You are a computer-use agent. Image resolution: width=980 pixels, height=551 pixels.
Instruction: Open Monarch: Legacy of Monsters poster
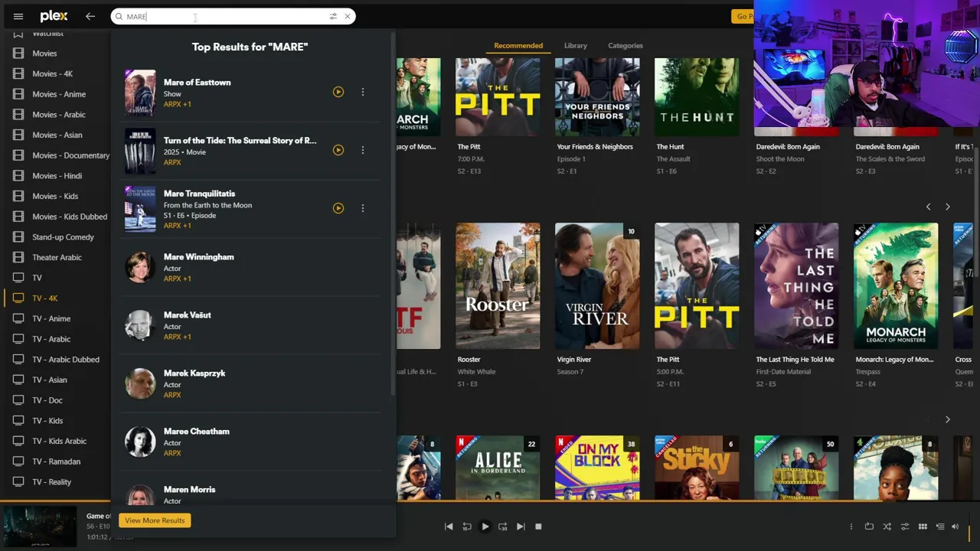(896, 286)
